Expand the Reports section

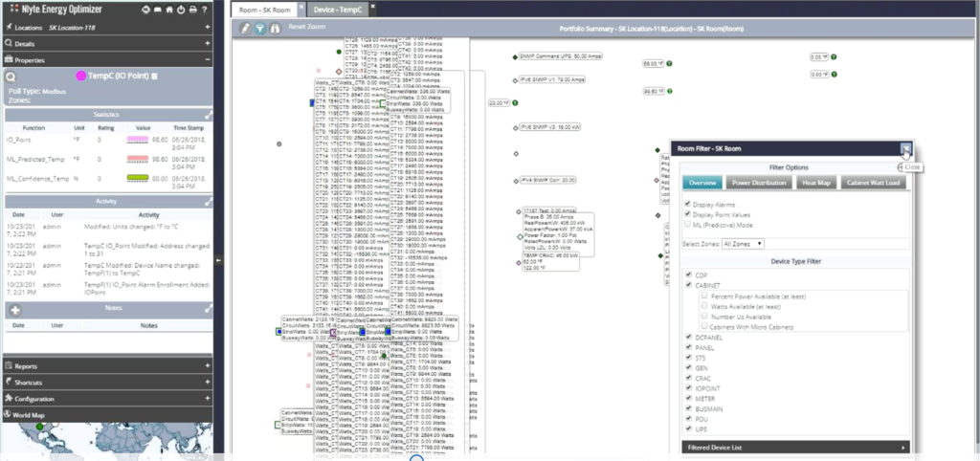click(207, 366)
